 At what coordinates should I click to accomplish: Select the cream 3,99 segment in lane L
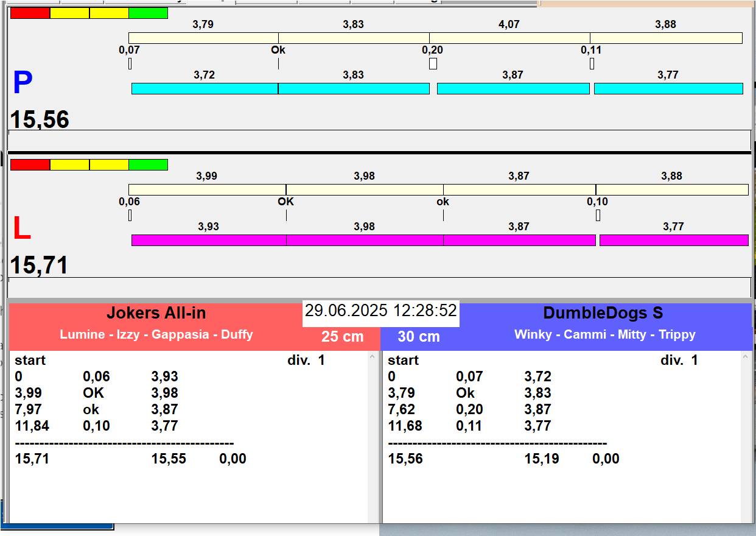(x=207, y=189)
